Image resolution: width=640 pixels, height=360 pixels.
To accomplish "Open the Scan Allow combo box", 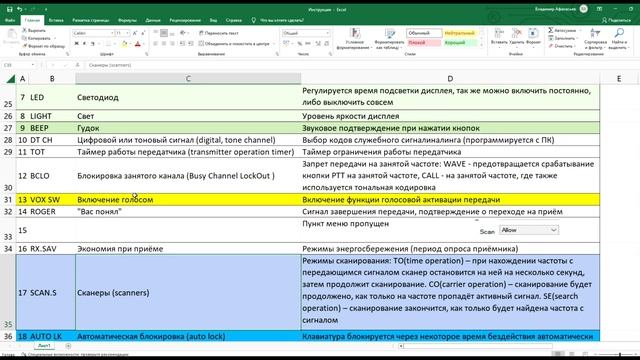I will 529,230.
